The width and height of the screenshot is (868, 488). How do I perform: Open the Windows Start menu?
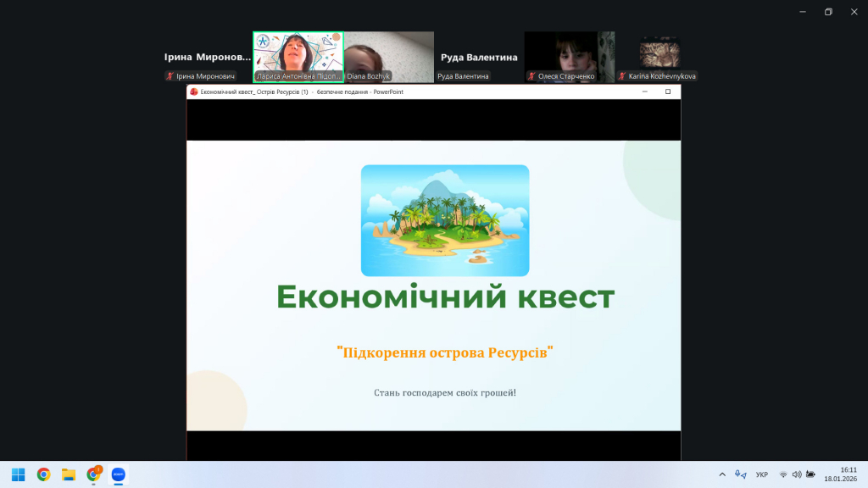tap(18, 474)
